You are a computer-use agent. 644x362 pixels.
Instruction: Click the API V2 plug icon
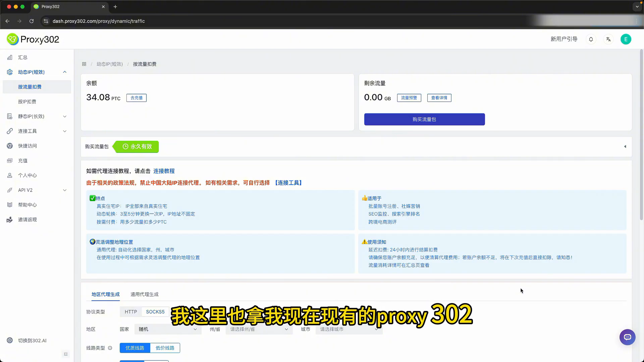click(10, 190)
